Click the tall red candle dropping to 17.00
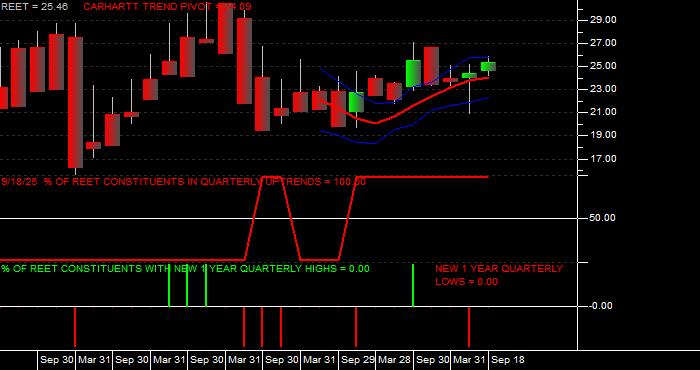Image resolution: width=700 pixels, height=370 pixels. click(x=75, y=102)
